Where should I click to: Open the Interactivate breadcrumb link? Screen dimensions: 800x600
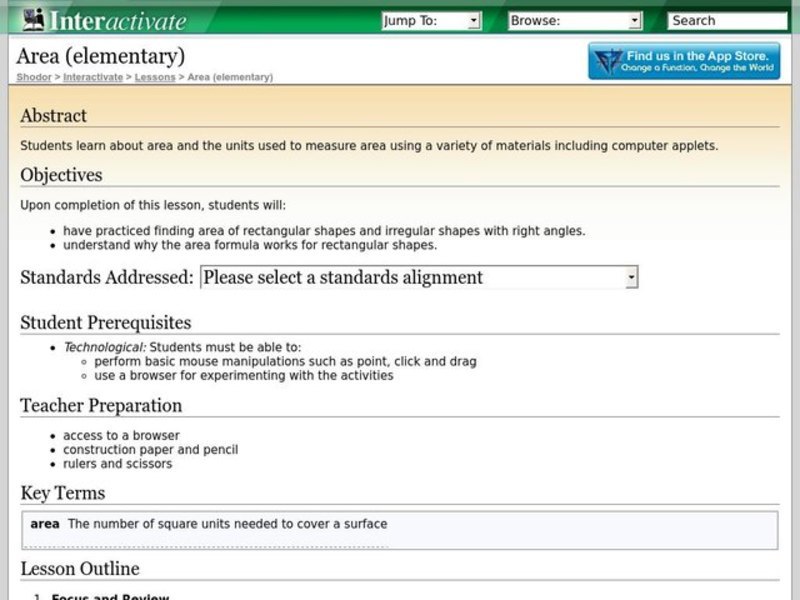tap(91, 77)
